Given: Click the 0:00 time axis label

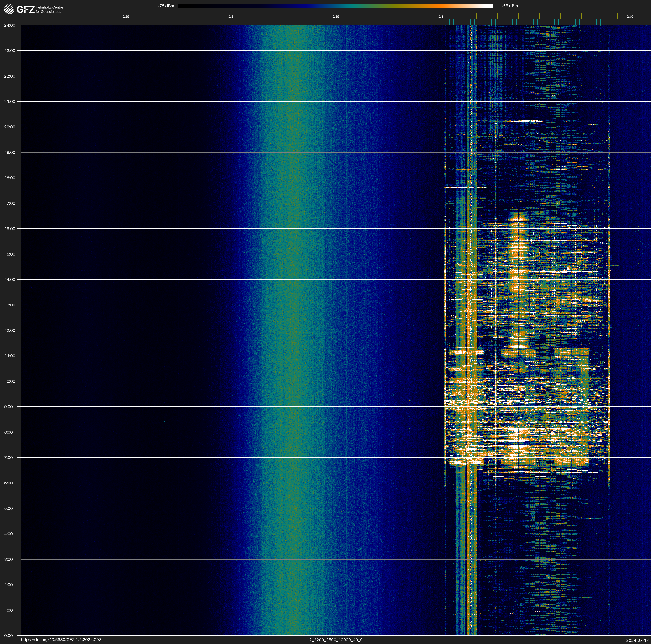Looking at the screenshot, I should [x=8, y=636].
